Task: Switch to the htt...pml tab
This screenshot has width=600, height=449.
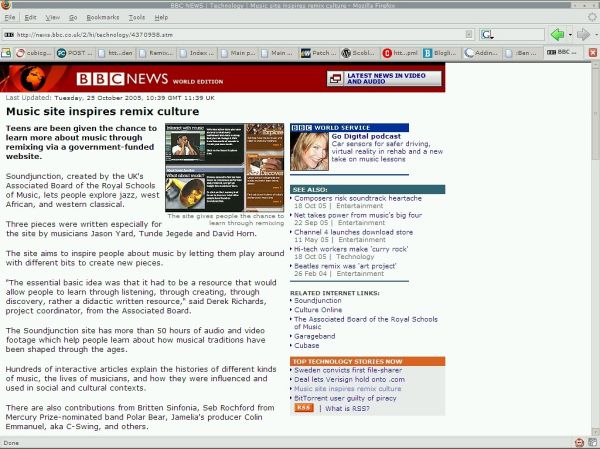Action: pos(401,53)
